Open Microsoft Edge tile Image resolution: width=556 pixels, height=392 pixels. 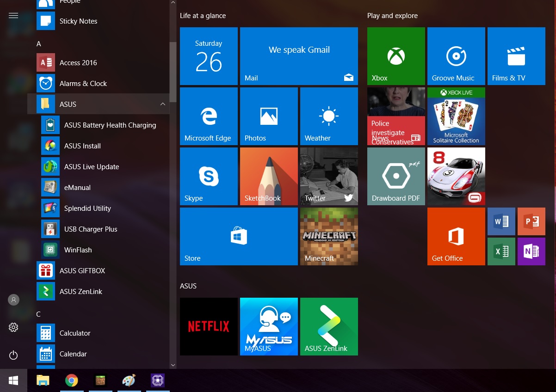[x=209, y=116]
